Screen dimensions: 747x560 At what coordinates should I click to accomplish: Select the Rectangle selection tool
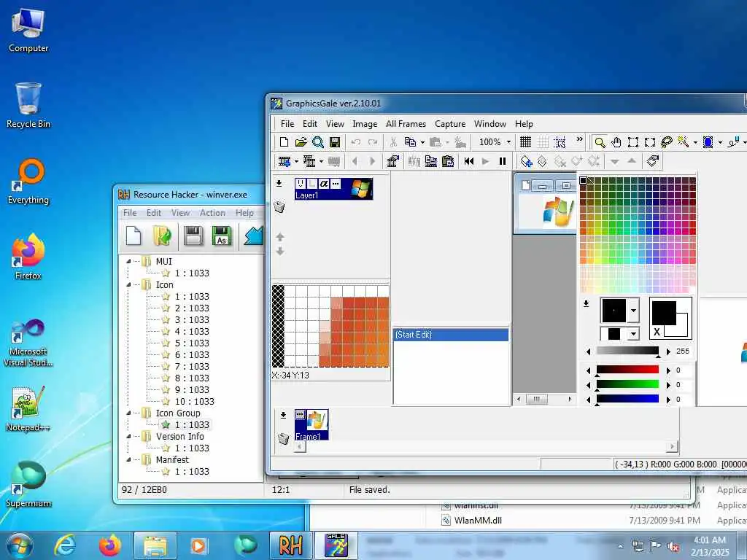pyautogui.click(x=633, y=142)
